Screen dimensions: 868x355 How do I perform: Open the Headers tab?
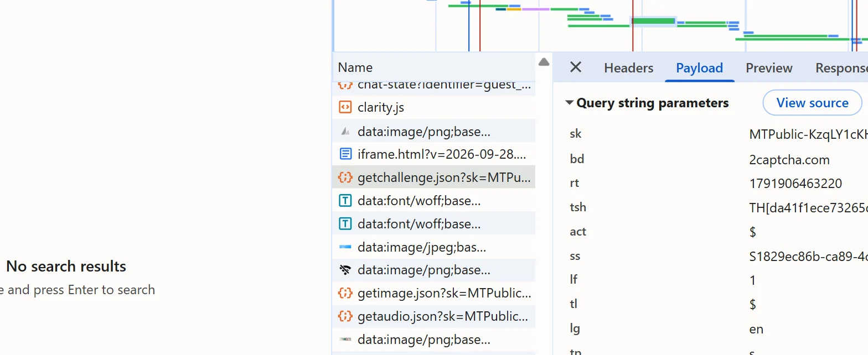(628, 68)
